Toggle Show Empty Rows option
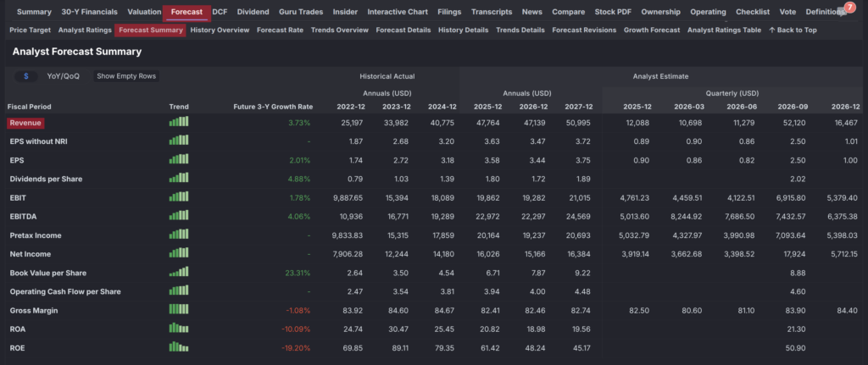 [126, 76]
